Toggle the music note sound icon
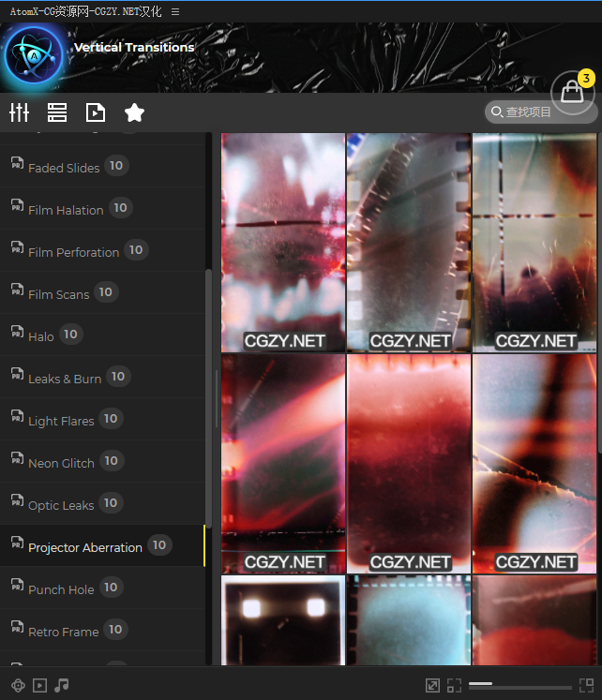The height and width of the screenshot is (700, 602). pos(62,685)
